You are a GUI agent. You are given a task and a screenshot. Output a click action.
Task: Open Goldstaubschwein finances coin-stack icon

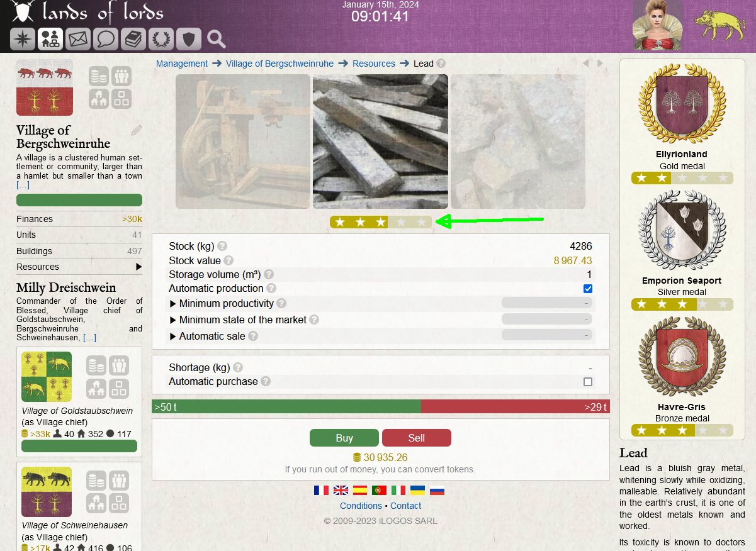pos(96,365)
